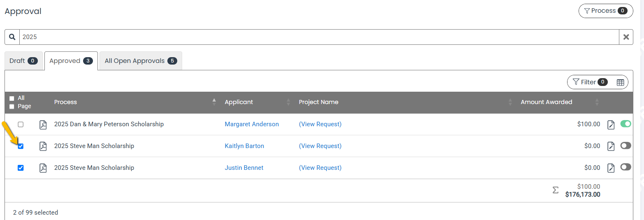Click 2025 Dan & Mary Peterson Scholarship text

(x=109, y=124)
